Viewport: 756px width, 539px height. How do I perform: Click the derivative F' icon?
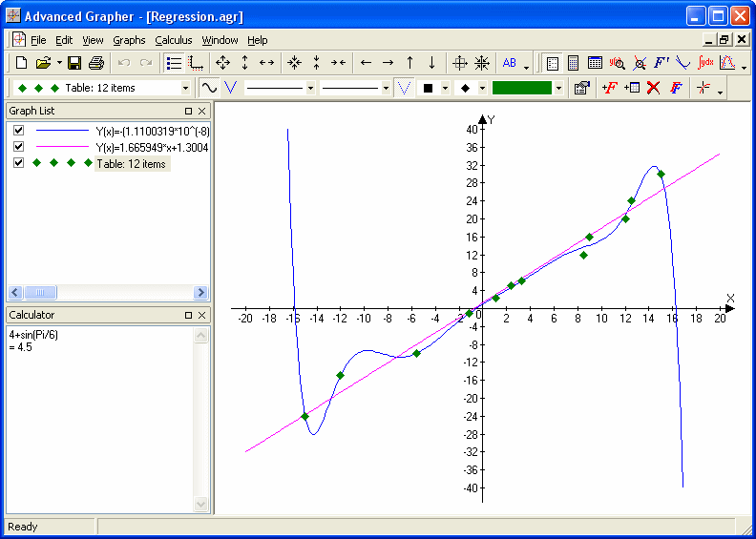point(661,63)
